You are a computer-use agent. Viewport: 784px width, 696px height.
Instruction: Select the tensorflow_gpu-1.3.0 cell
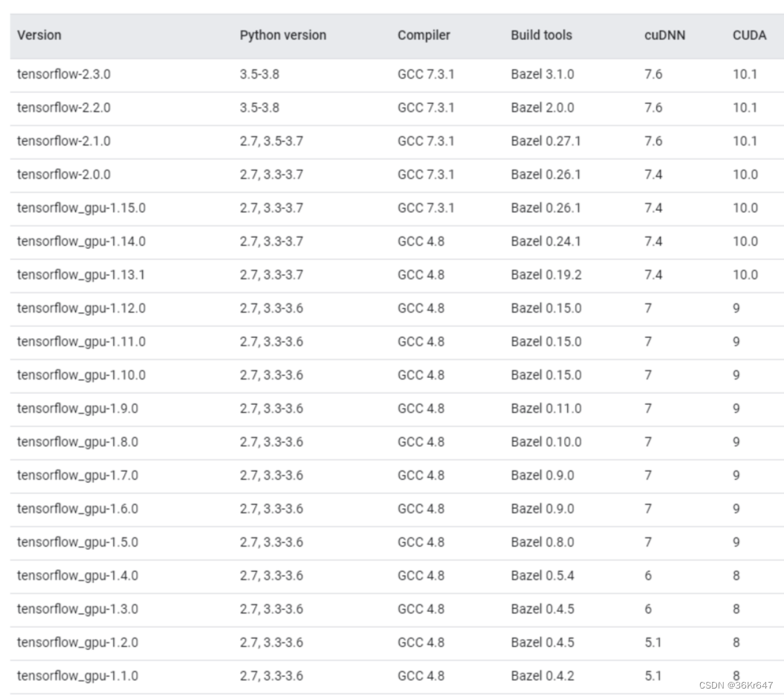pyautogui.click(x=77, y=610)
